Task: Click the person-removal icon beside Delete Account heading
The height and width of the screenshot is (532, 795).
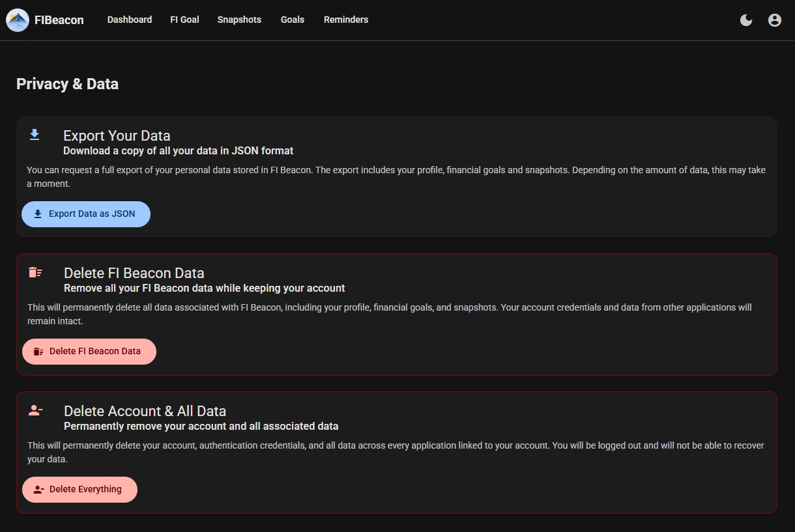Action: (x=35, y=410)
